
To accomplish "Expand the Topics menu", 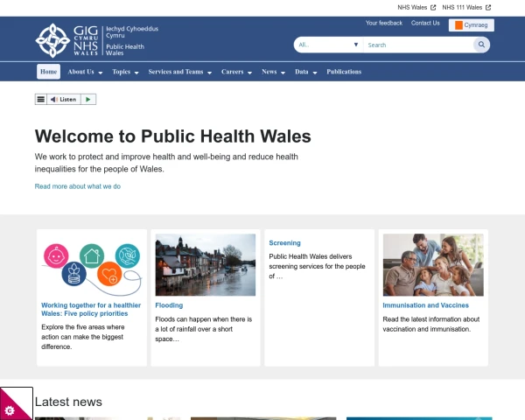I will [125, 72].
